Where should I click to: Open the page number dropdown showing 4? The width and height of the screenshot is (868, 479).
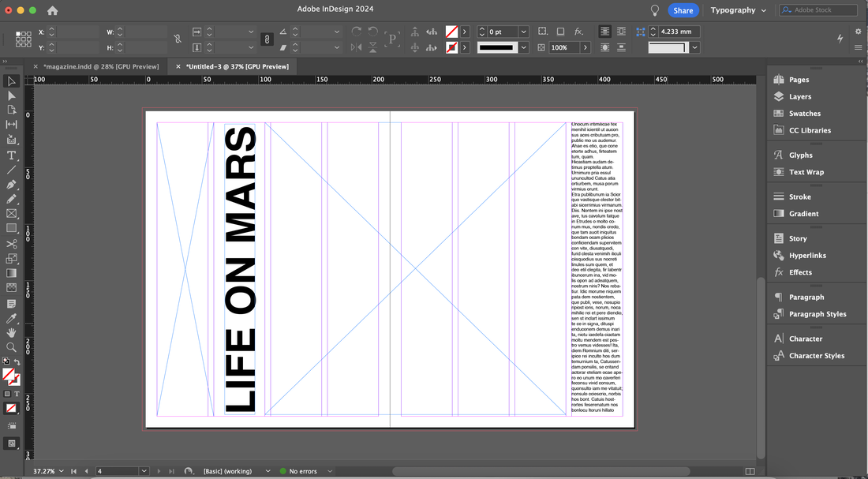click(144, 471)
